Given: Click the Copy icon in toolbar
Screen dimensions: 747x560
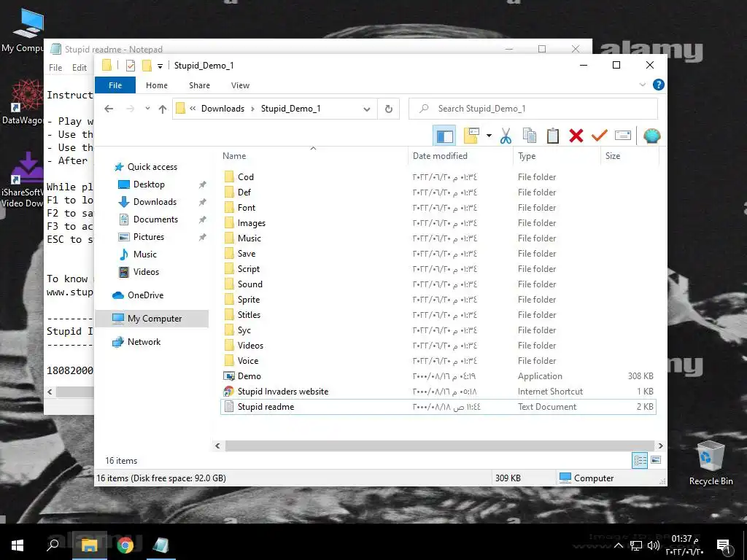Looking at the screenshot, I should [x=530, y=136].
